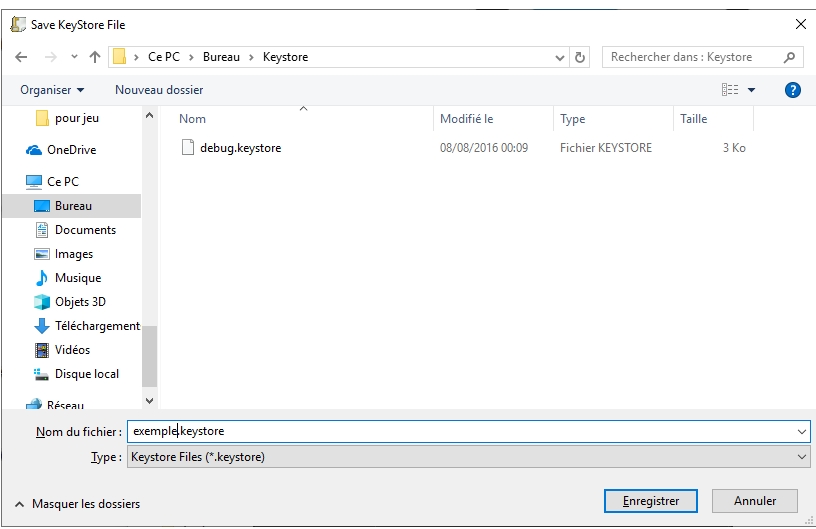Image resolution: width=816 pixels, height=529 pixels.
Task: Expand the file Type combo box
Action: tap(802, 457)
